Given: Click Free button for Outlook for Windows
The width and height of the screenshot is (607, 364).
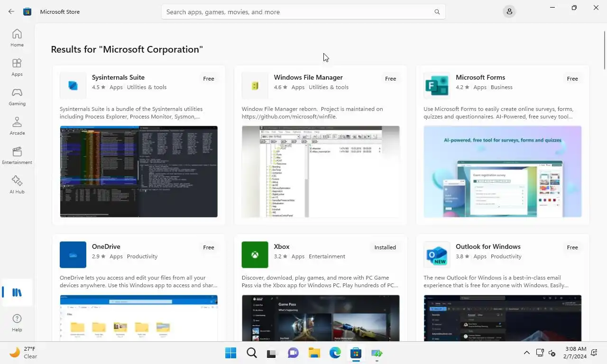Looking at the screenshot, I should coord(572,247).
